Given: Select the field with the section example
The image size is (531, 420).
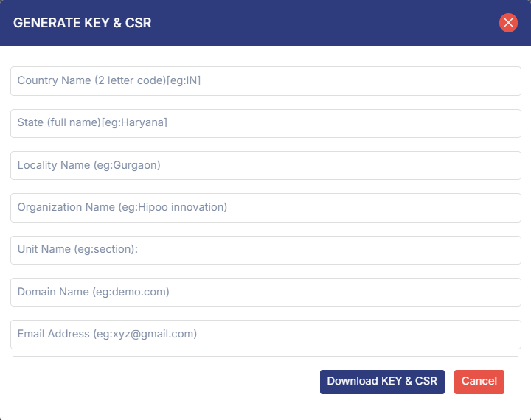Looking at the screenshot, I should (265, 250).
